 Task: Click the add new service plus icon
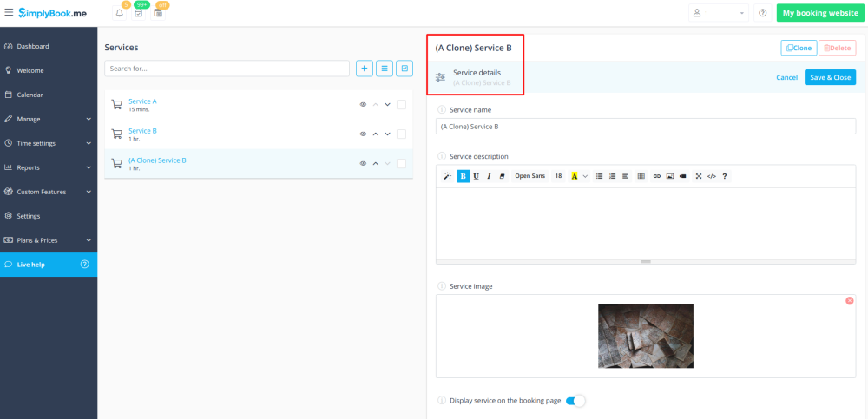point(365,68)
